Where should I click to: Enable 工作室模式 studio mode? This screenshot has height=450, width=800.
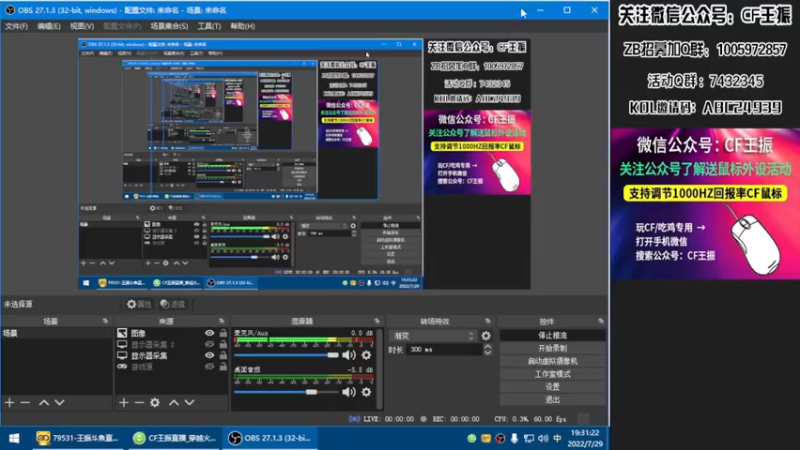coord(553,374)
